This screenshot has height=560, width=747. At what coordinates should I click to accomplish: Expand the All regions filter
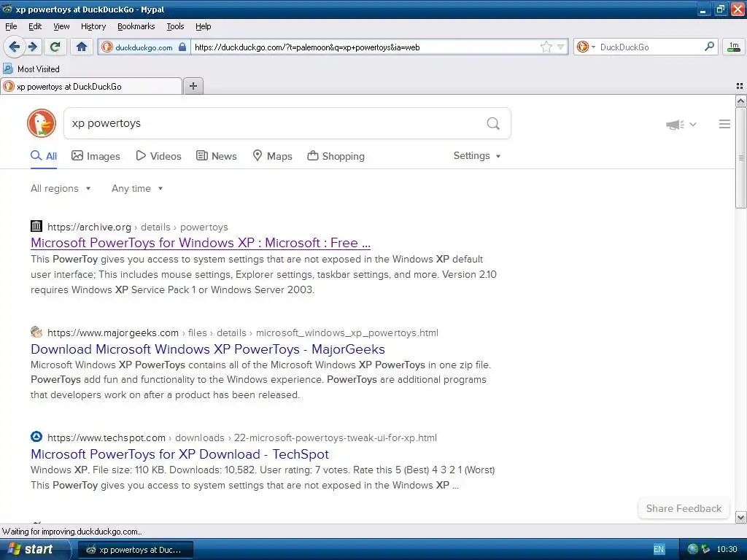tap(61, 188)
